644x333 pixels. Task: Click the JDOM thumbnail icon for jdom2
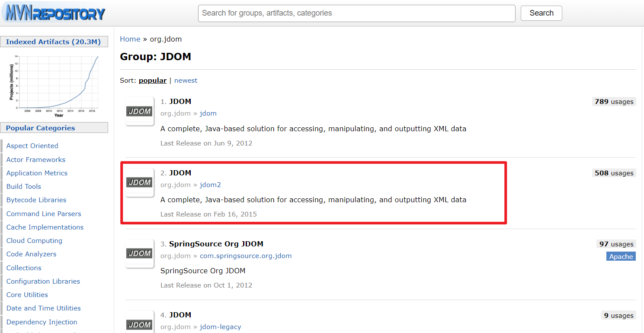[x=139, y=182]
